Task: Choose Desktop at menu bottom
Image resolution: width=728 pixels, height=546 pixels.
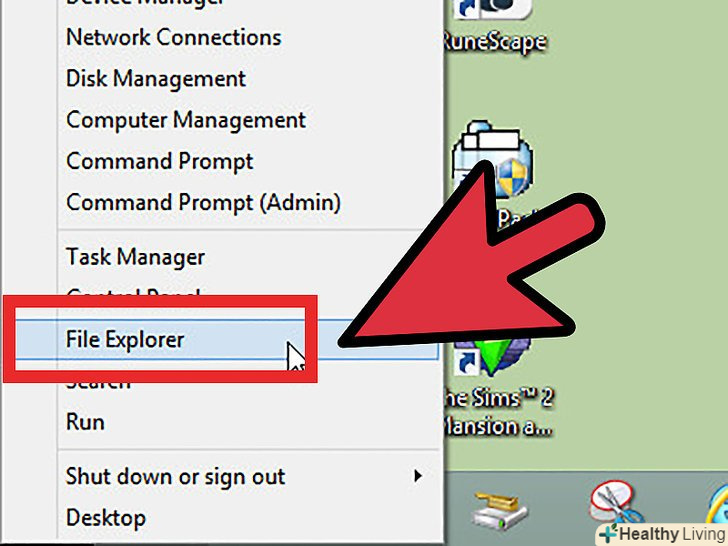Action: (105, 518)
